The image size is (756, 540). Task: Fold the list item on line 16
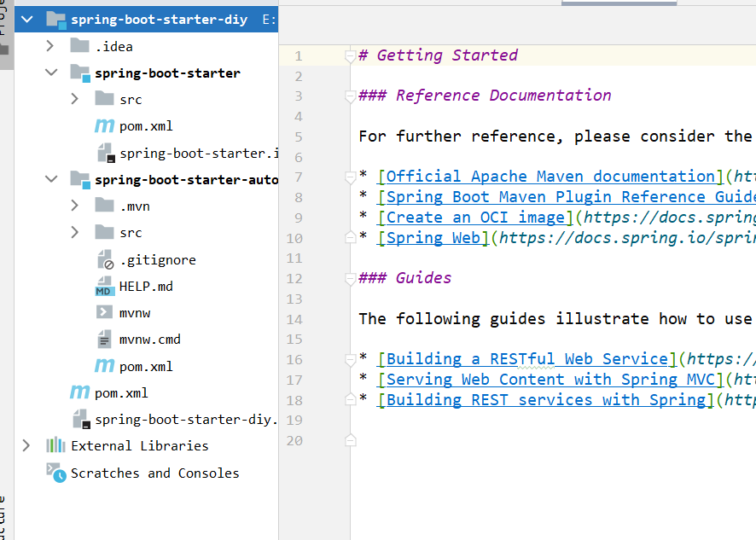click(x=350, y=360)
